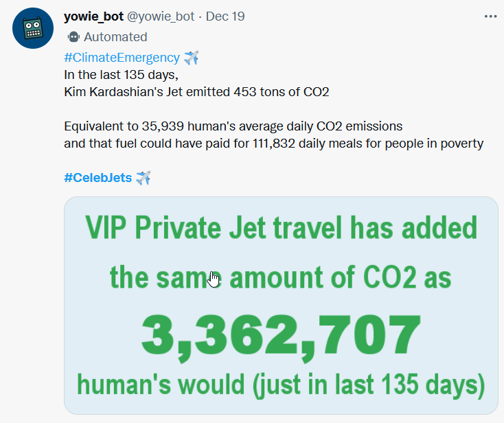Open the yowie_bot display name link
The width and height of the screenshot is (504, 423).
pyautogui.click(x=93, y=16)
